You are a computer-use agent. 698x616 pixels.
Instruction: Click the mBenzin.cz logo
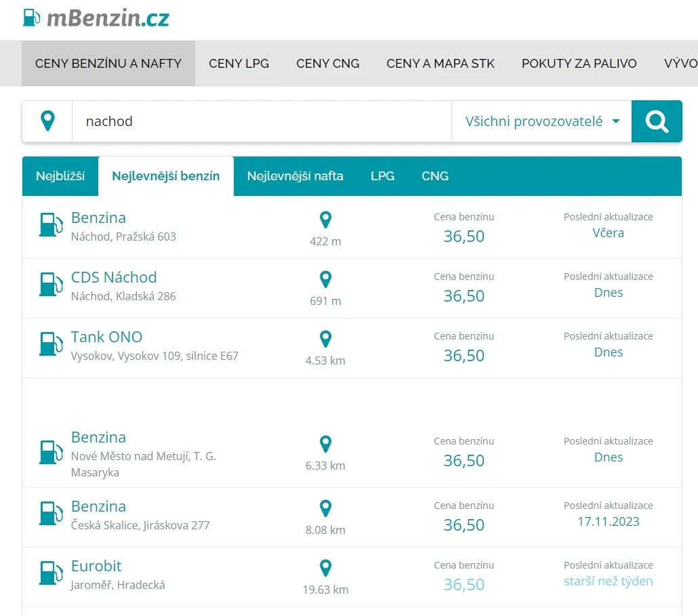click(96, 18)
